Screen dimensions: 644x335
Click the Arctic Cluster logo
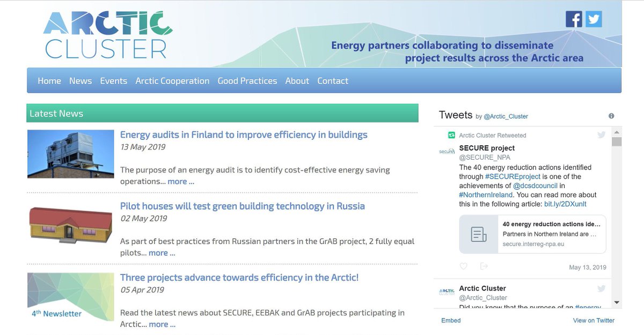108,34
